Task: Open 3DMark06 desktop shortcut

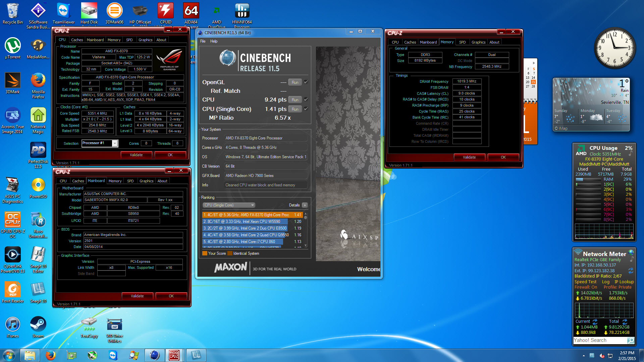Action: [x=114, y=13]
